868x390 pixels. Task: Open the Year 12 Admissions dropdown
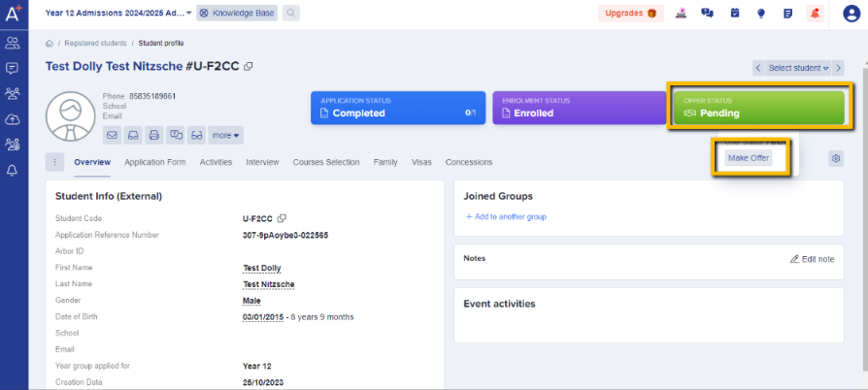tap(118, 13)
